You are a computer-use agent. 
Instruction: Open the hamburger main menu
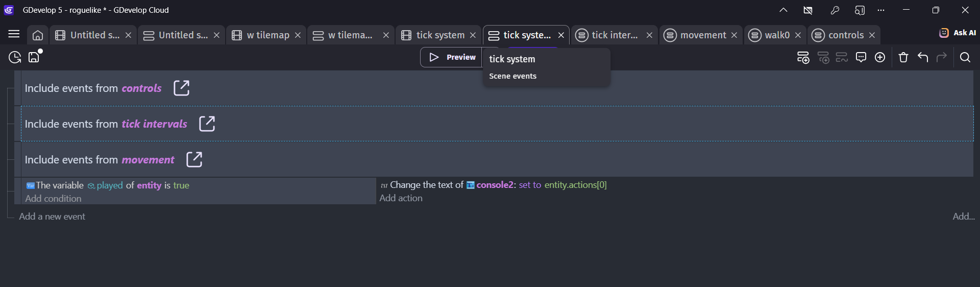(14, 34)
